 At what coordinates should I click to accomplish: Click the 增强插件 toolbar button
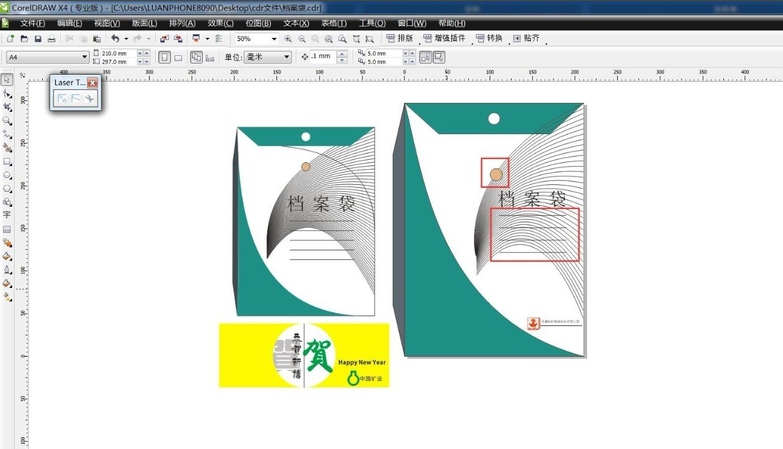point(445,38)
